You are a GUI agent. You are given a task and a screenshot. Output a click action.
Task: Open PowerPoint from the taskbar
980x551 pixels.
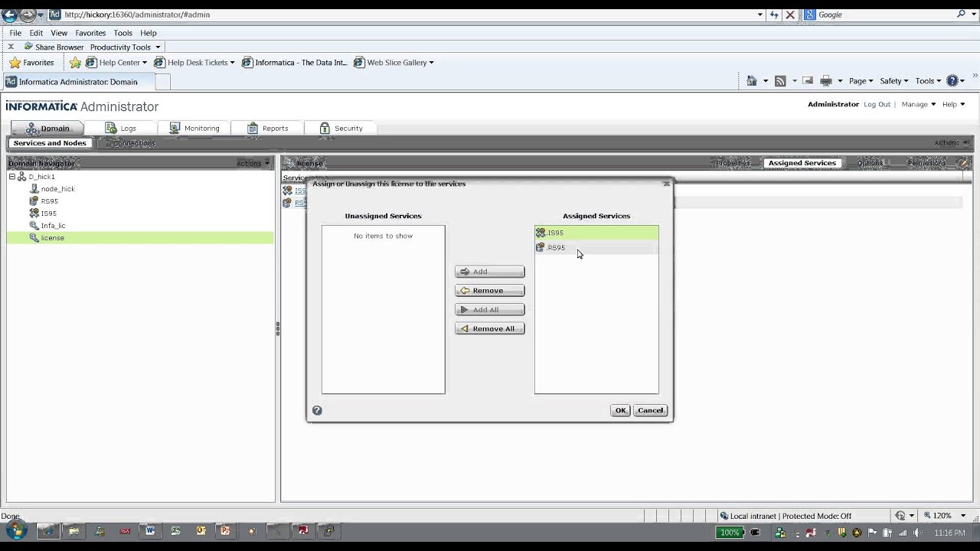click(x=226, y=530)
